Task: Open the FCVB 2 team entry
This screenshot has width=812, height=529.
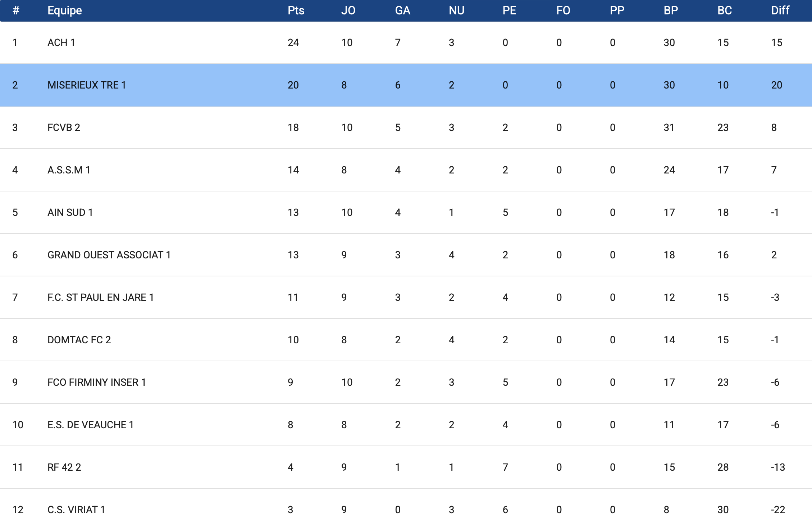Action: [x=64, y=127]
